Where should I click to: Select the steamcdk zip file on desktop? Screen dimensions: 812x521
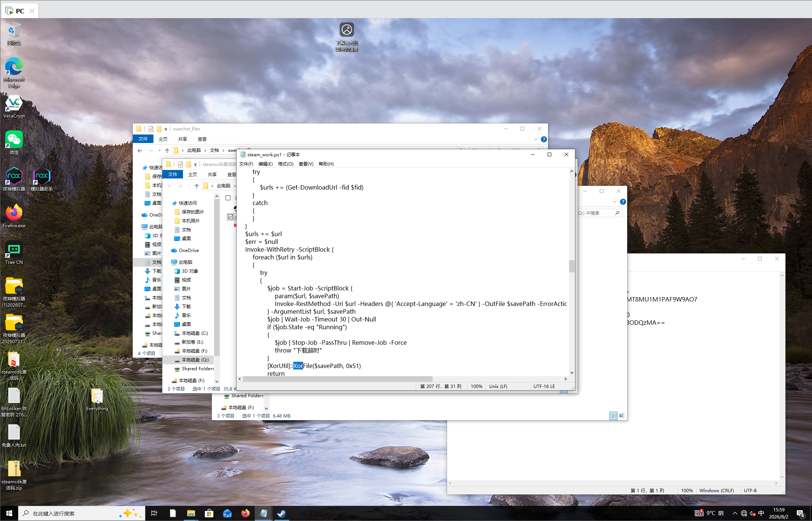click(14, 475)
